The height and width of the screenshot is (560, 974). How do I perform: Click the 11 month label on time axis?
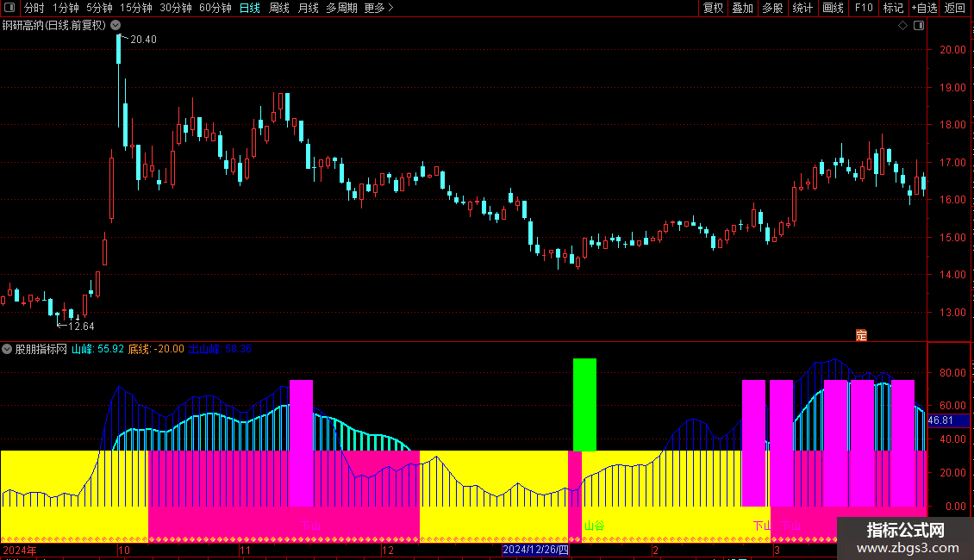pos(245,550)
